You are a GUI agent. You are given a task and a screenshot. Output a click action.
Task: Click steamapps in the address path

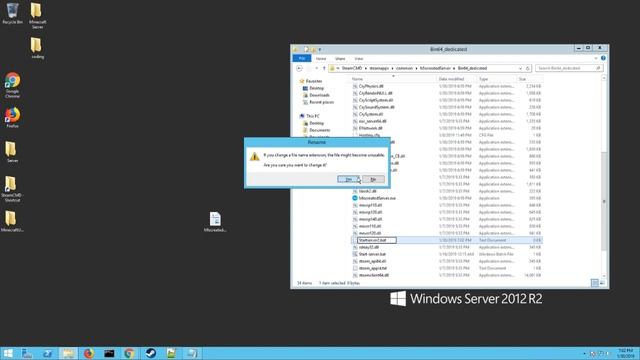coord(379,69)
